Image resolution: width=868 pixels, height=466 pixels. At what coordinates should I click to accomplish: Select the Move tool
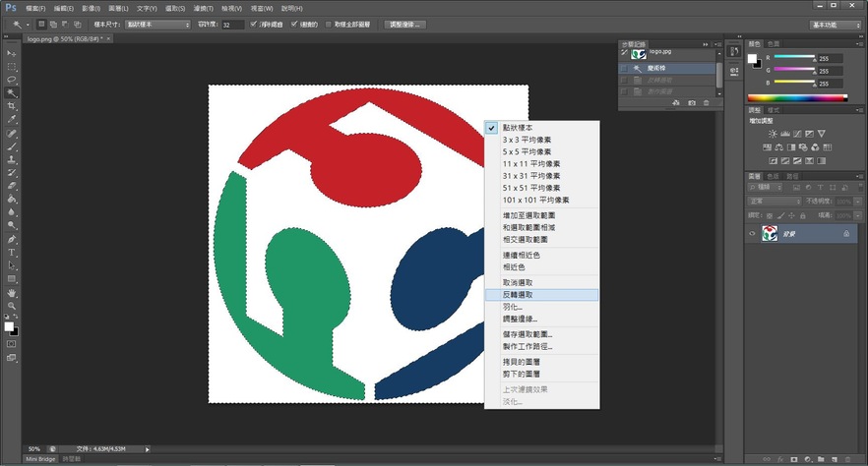coord(11,53)
